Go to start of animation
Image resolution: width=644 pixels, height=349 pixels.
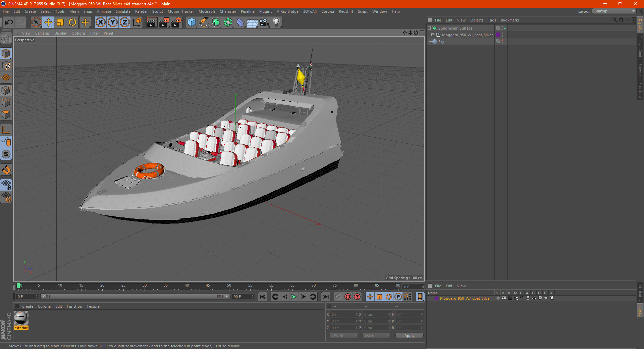click(263, 297)
